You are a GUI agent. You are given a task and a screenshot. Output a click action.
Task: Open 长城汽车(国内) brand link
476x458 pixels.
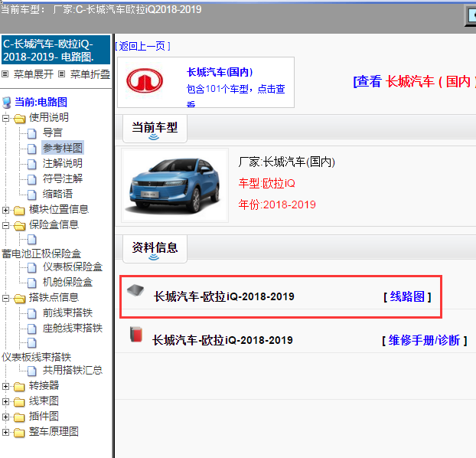click(x=220, y=72)
